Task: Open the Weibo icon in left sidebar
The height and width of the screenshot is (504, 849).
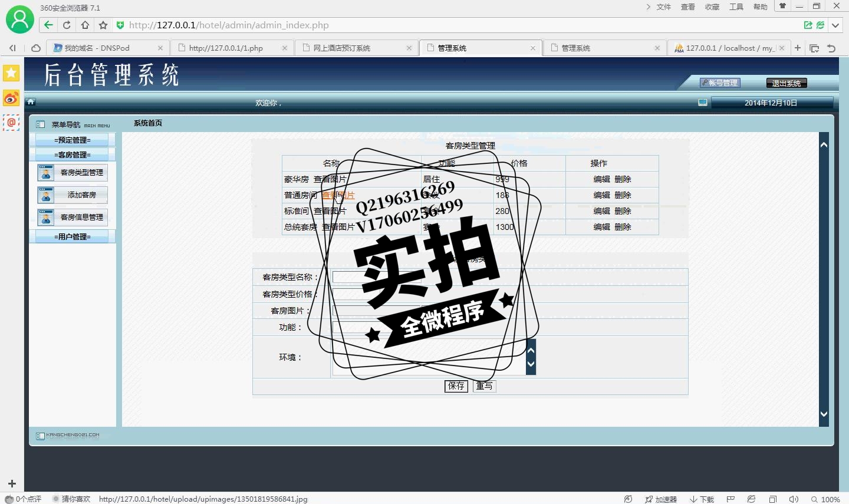Action: (11, 98)
